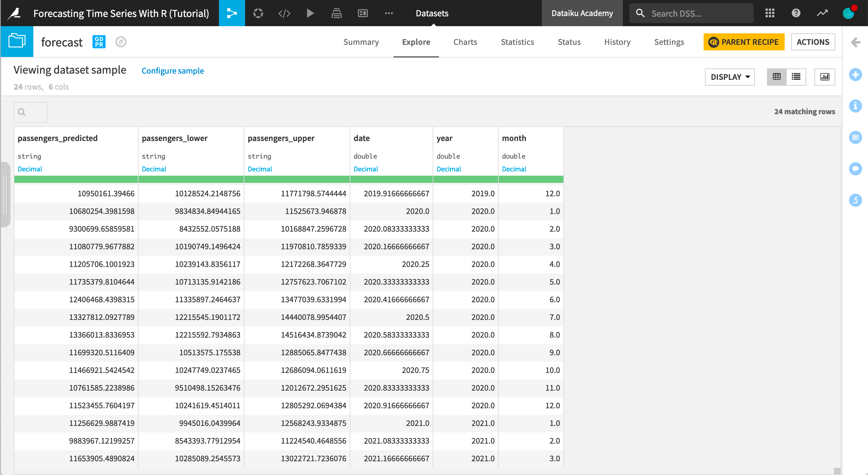Open the Lab circular icon in the top navigation
Image resolution: width=868 pixels, height=475 pixels.
(258, 13)
